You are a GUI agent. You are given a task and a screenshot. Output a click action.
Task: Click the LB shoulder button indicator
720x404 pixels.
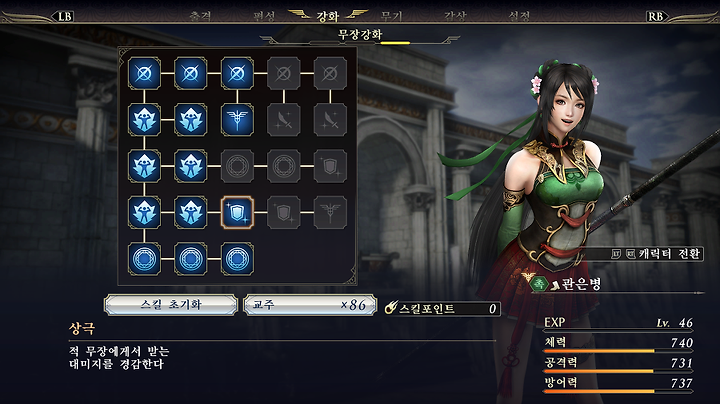[64, 17]
